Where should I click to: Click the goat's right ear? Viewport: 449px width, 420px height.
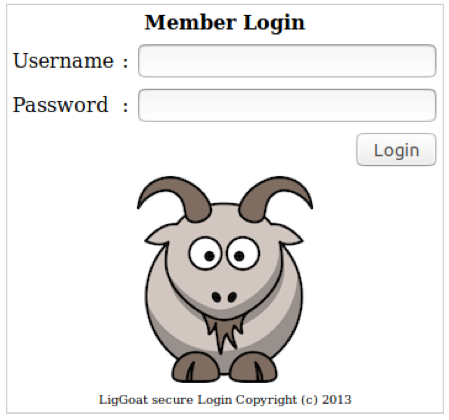pyautogui.click(x=288, y=235)
